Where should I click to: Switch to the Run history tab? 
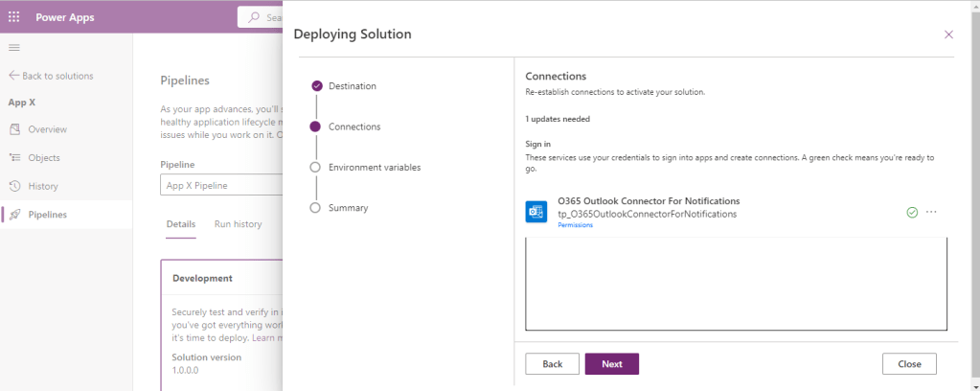(x=238, y=224)
